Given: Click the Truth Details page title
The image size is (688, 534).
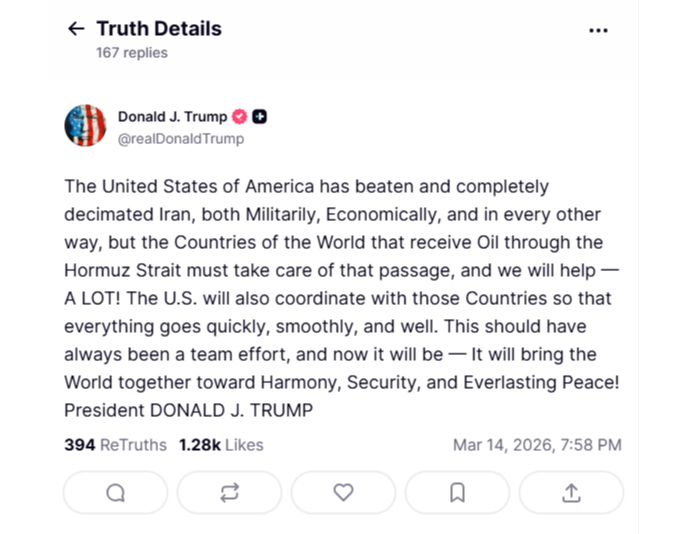Looking at the screenshot, I should point(159,28).
